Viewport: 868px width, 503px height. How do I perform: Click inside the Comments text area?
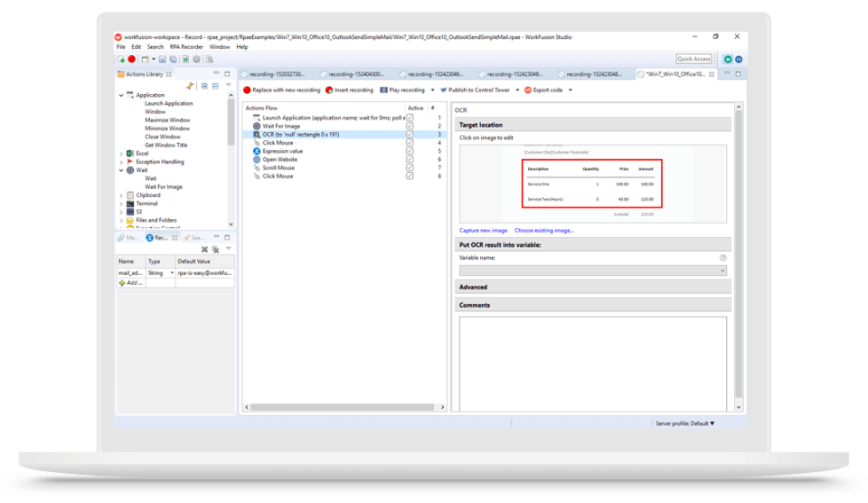[593, 364]
